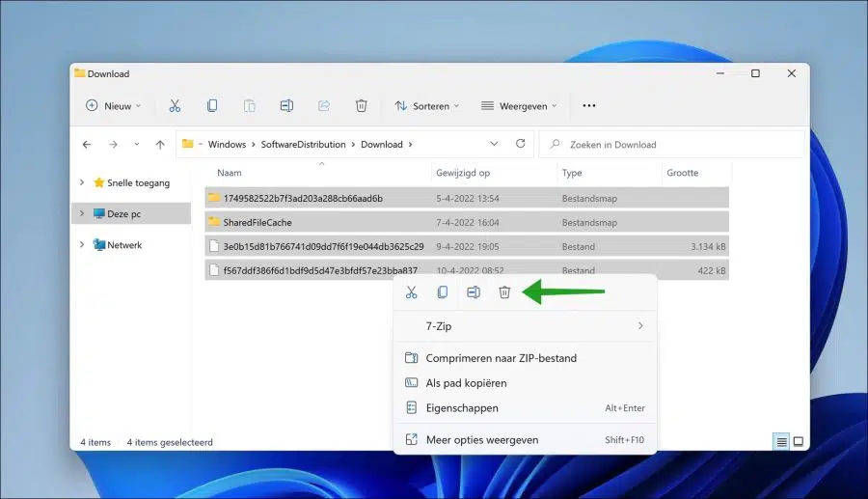Click the file icon of f567ddf386f6d1bdf9d5d47e3bfdf57e23bba837
868x499 pixels.
[214, 270]
